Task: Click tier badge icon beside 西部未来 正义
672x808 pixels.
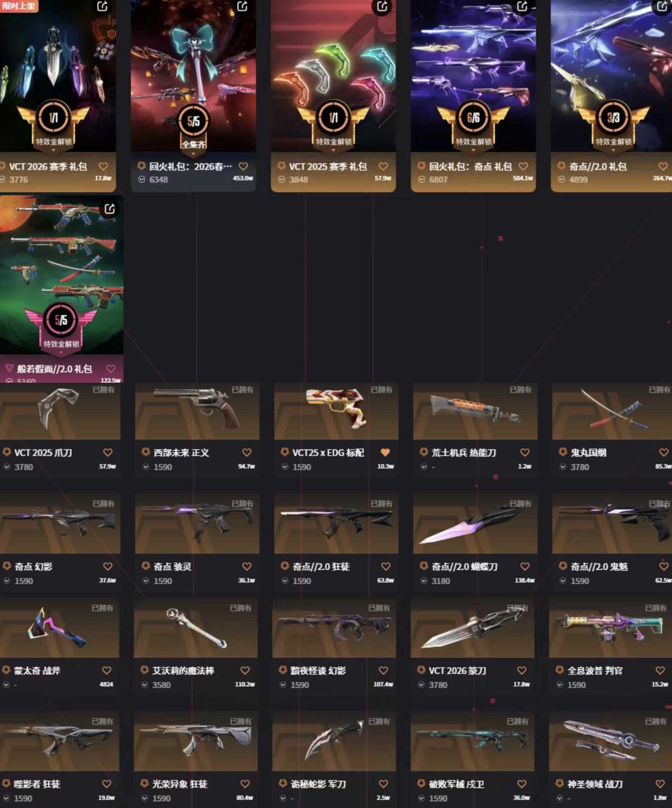Action: point(146,453)
